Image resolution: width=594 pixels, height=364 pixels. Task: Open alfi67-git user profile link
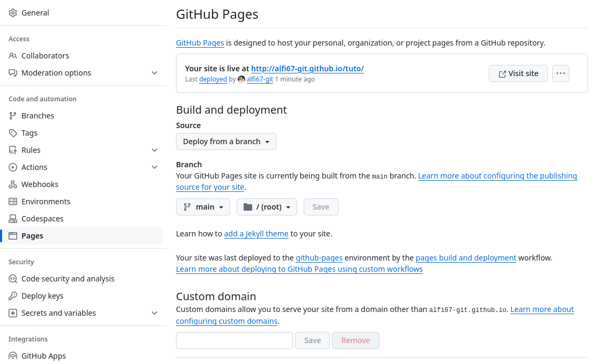[260, 79]
